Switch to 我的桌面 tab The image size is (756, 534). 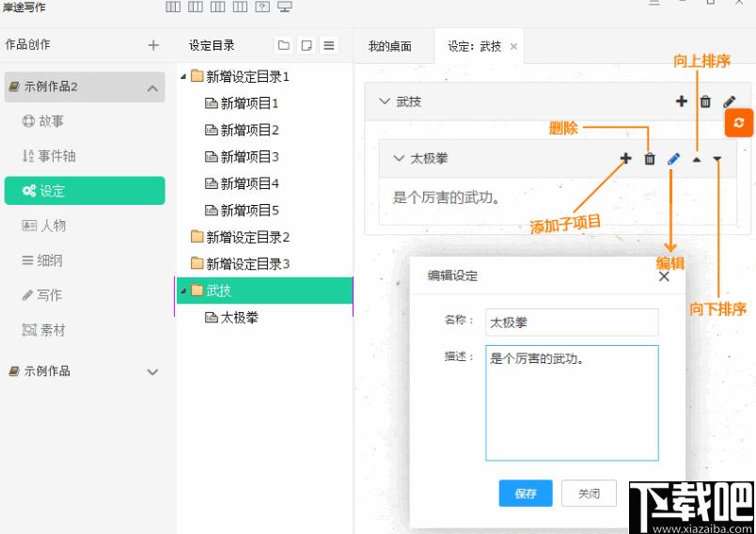(389, 46)
